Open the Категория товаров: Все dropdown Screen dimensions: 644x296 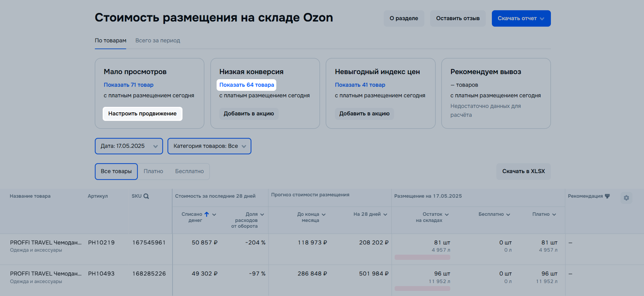[209, 146]
